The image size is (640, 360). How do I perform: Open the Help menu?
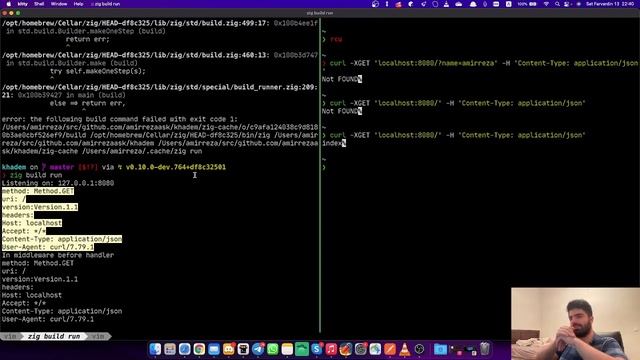click(x=78, y=4)
